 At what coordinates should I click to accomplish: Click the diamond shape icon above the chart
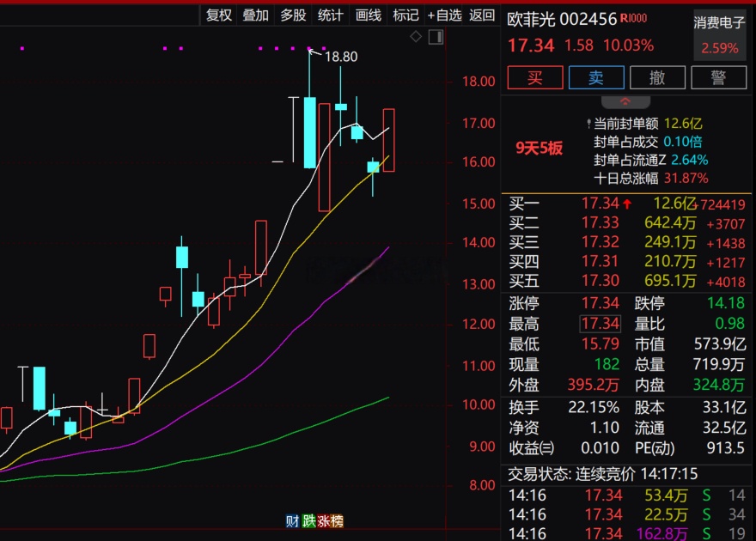click(415, 36)
